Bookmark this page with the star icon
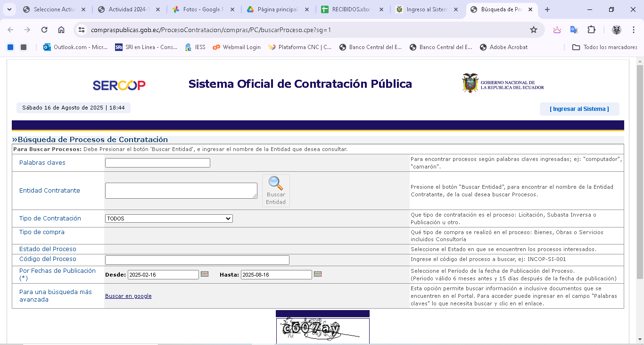Screen dimensions: 644x345 click(534, 30)
